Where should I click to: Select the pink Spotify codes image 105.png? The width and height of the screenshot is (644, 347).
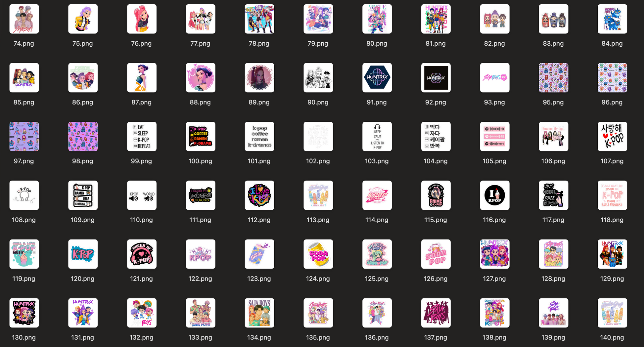tap(494, 136)
